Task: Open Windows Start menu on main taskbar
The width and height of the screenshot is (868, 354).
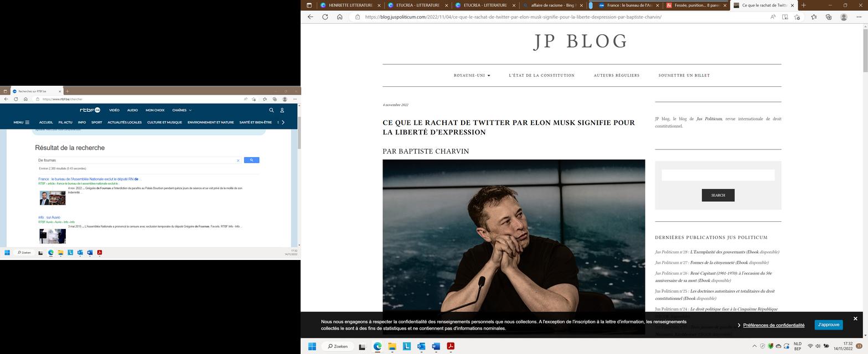Action: click(x=312, y=346)
